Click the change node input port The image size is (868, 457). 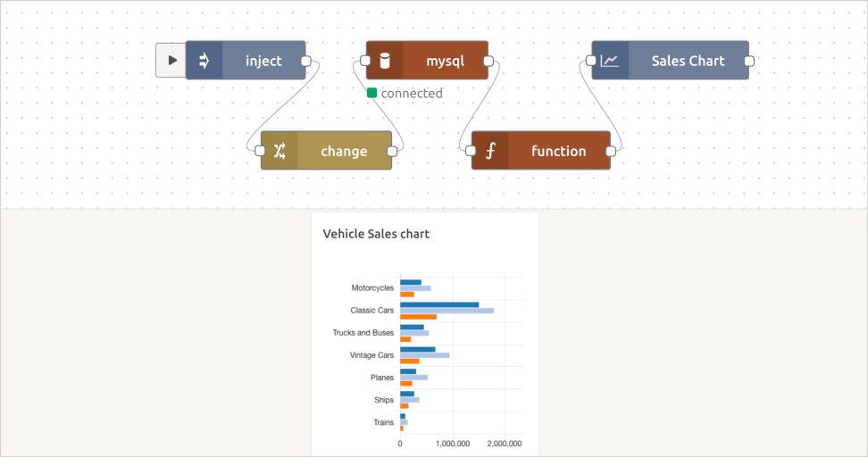click(260, 151)
